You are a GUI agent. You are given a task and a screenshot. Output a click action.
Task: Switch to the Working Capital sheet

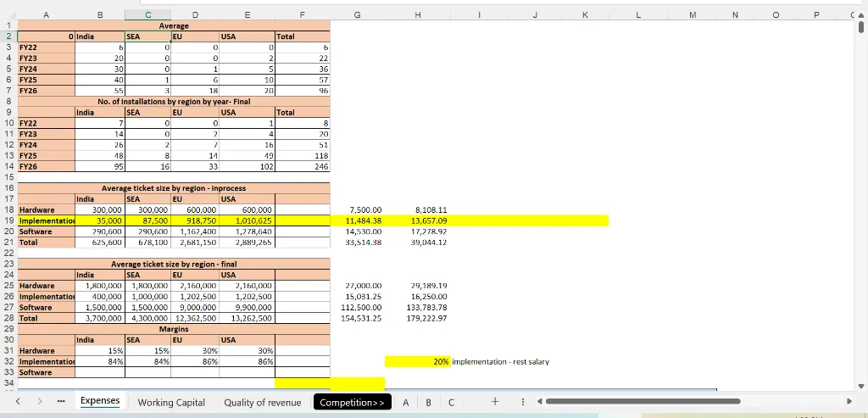(171, 402)
